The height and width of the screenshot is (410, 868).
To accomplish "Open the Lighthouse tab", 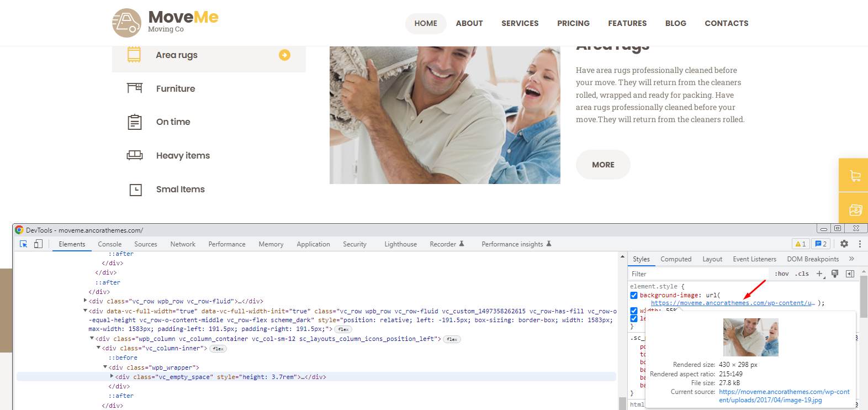I will pos(401,244).
